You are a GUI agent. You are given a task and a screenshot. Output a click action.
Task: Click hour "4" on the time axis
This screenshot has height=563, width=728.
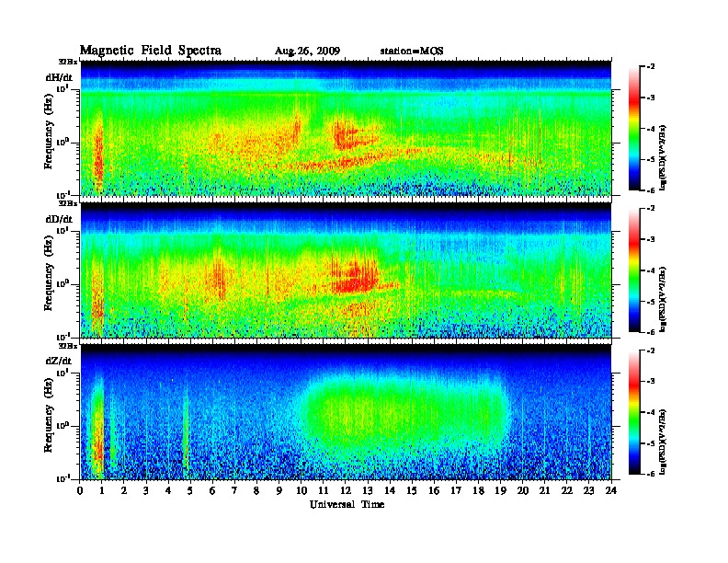(168, 491)
